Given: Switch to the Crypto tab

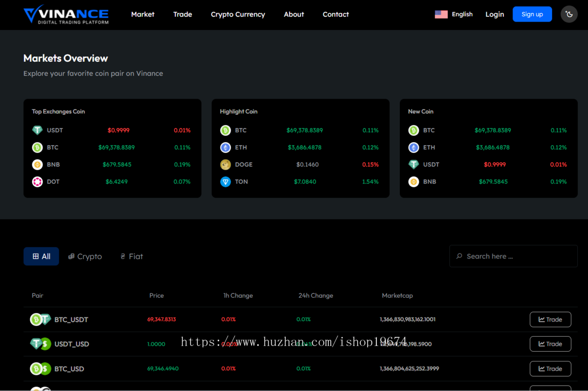Looking at the screenshot, I should (x=85, y=256).
